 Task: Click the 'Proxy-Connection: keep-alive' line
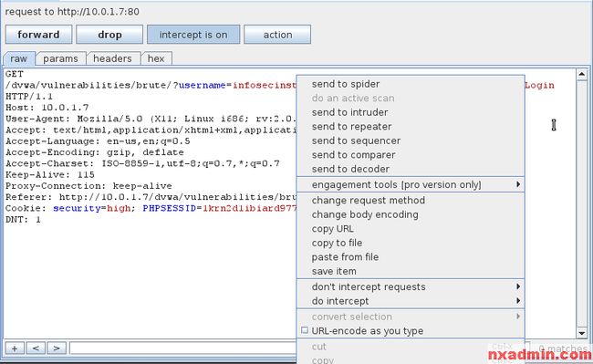click(88, 186)
